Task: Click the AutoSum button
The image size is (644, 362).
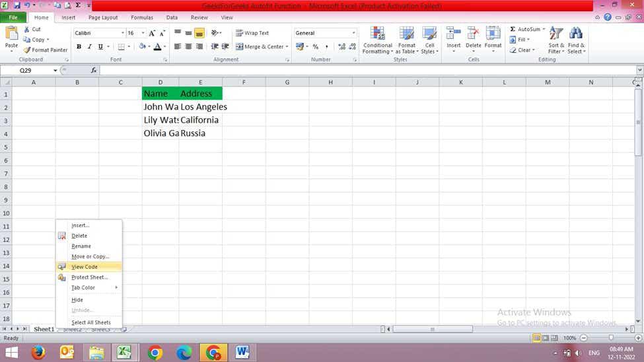Action: (x=525, y=29)
